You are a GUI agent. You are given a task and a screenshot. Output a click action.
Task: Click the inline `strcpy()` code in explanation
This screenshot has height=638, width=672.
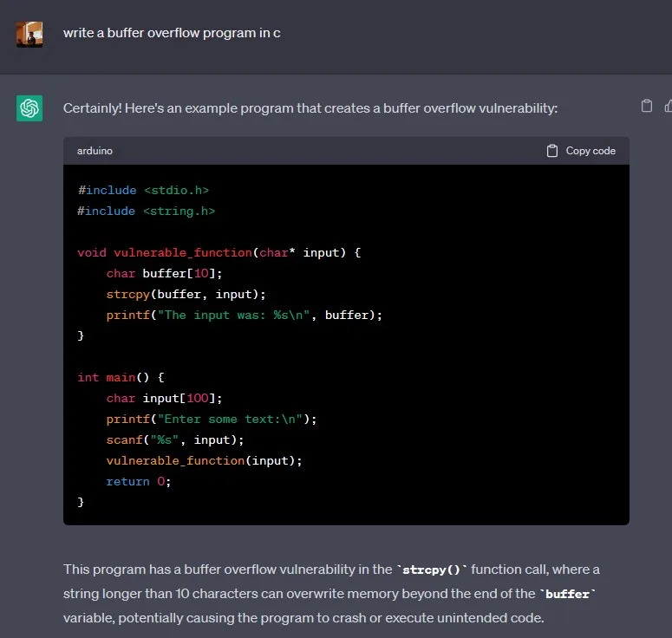[x=432, y=570]
